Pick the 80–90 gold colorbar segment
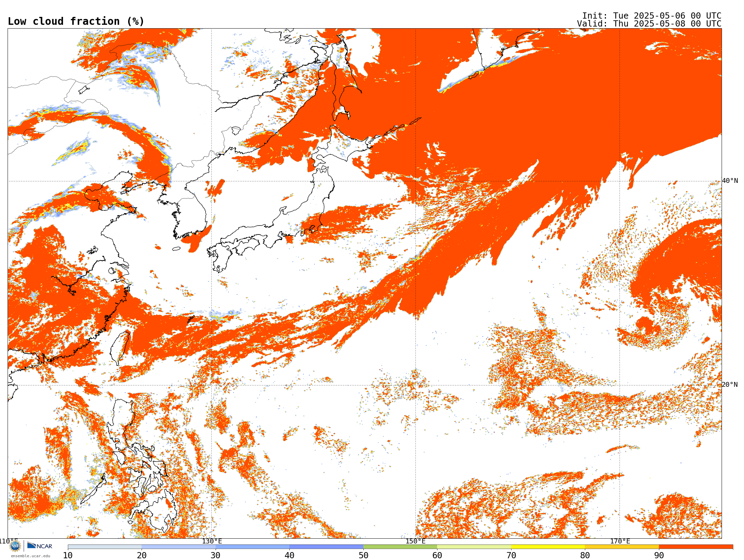744x560 pixels. [622, 547]
